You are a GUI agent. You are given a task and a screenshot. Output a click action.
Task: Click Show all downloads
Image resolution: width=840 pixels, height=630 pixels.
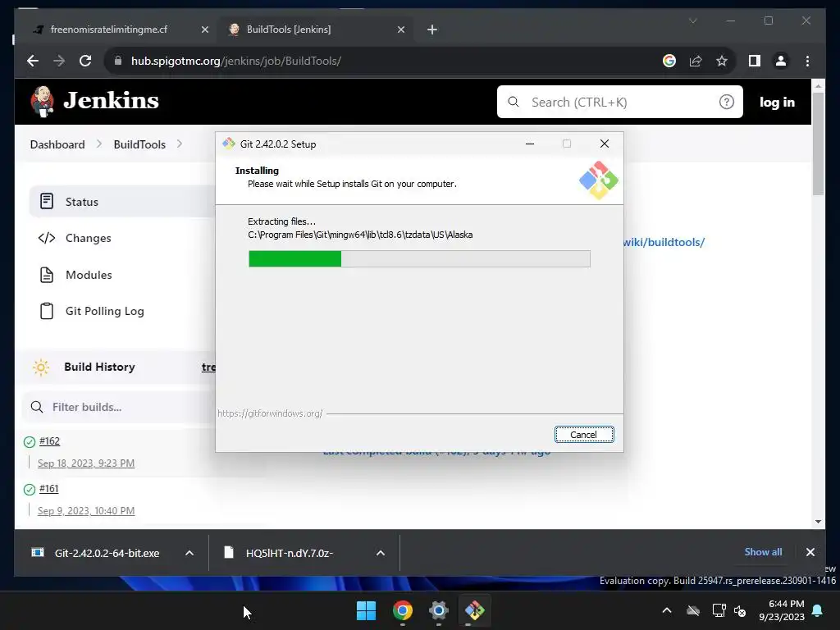pos(763,552)
